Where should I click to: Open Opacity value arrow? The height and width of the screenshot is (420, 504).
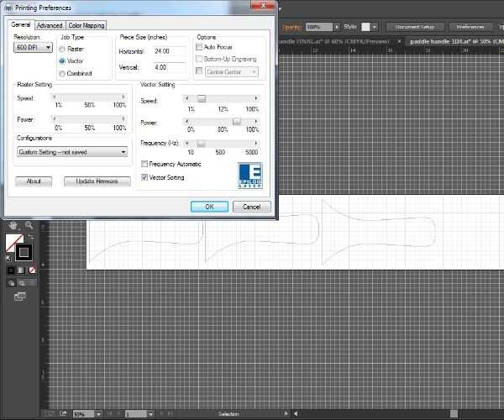click(x=337, y=27)
